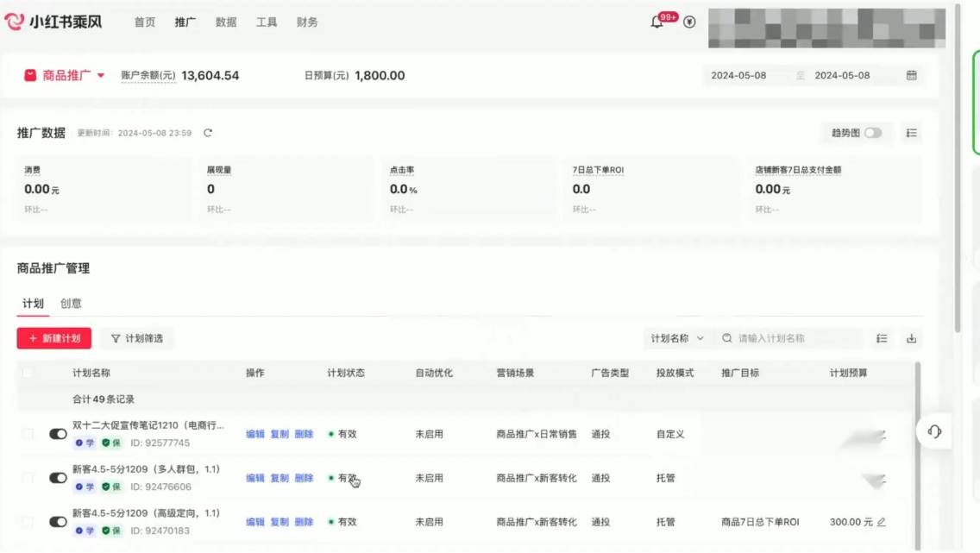The height and width of the screenshot is (553, 980).
Task: Switch to the 创意 tab
Action: [71, 303]
